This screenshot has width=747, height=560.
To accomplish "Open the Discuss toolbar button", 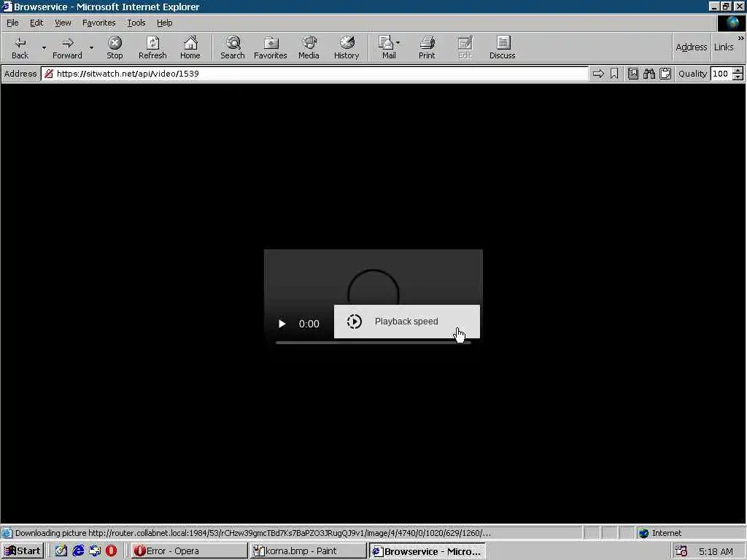I will [502, 47].
